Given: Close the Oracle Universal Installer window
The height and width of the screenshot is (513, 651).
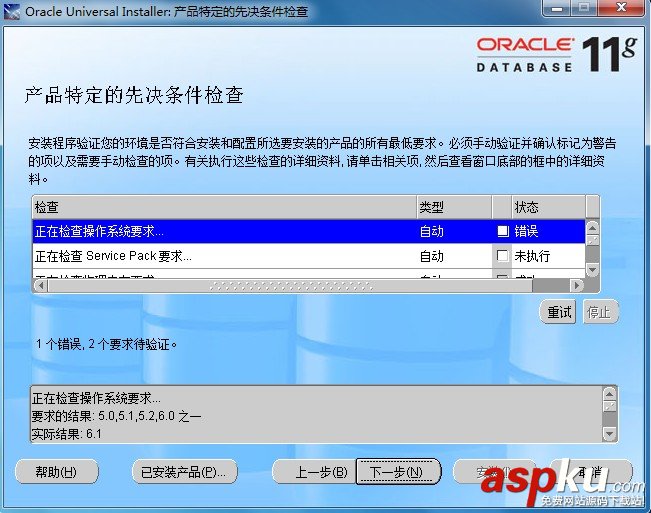Looking at the screenshot, I should coord(622,7).
